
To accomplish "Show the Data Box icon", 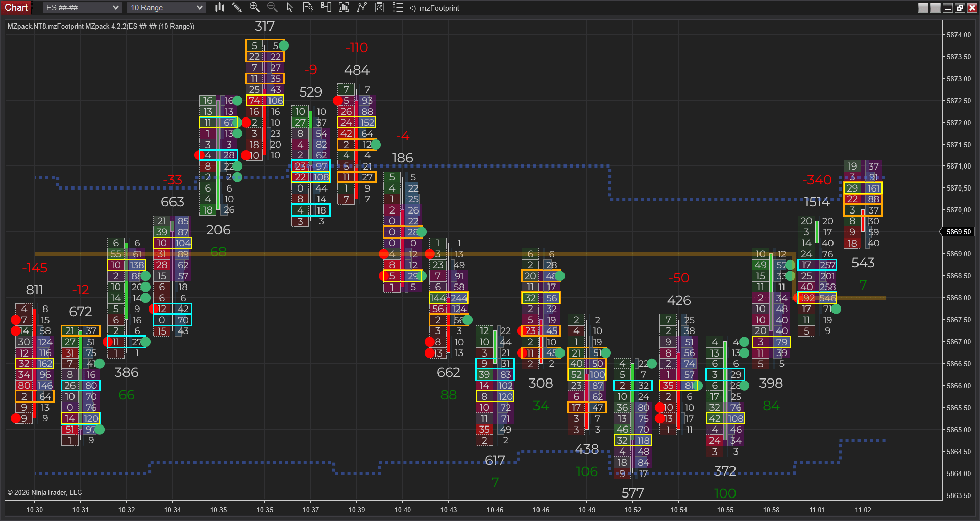I will pyautogui.click(x=308, y=7).
